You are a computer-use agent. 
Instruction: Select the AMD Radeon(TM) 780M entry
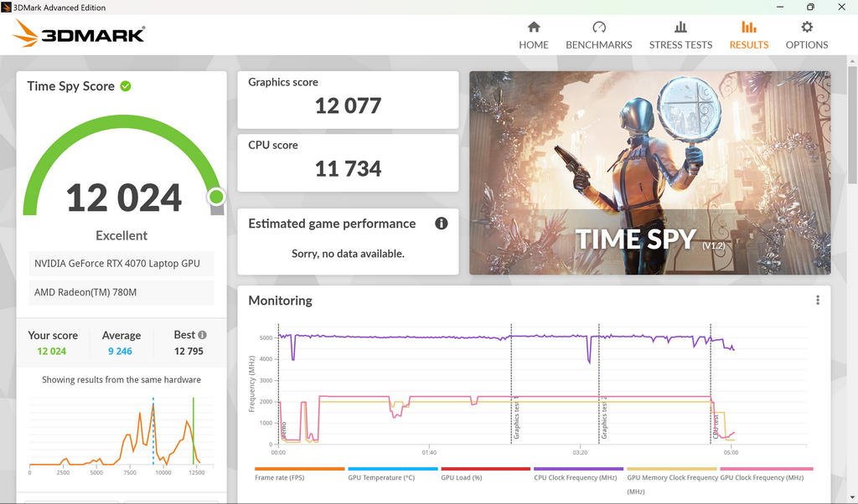tap(121, 292)
